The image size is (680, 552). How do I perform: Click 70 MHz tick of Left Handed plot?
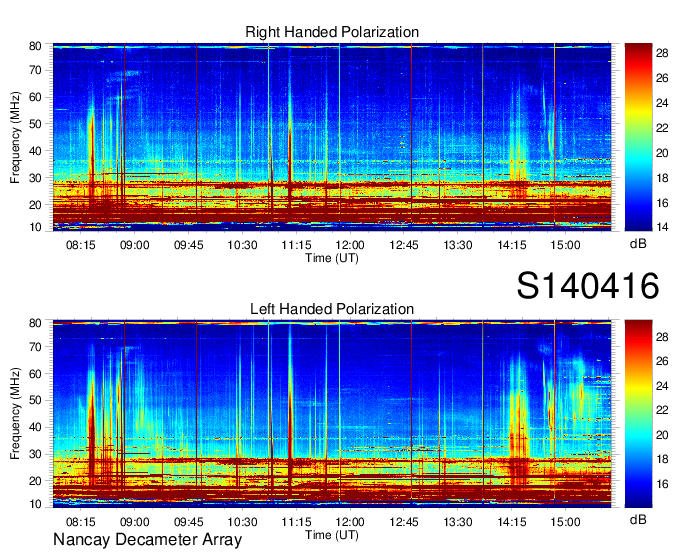pyautogui.click(x=35, y=347)
